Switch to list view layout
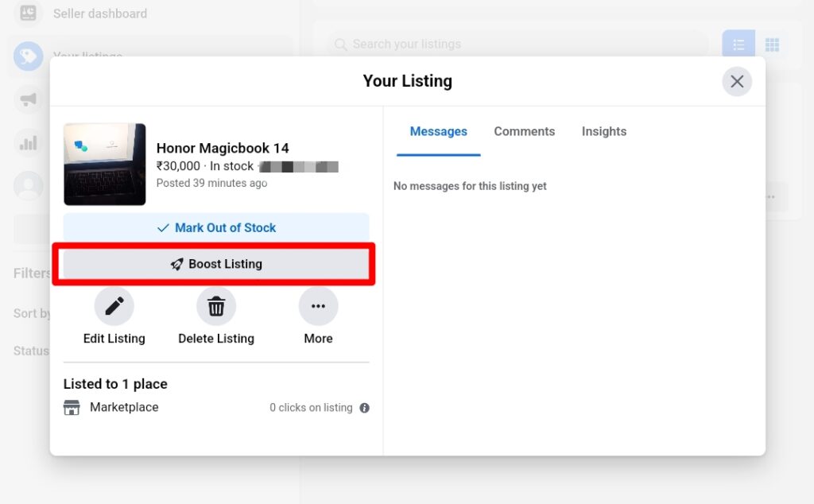814x504 pixels. [738, 45]
